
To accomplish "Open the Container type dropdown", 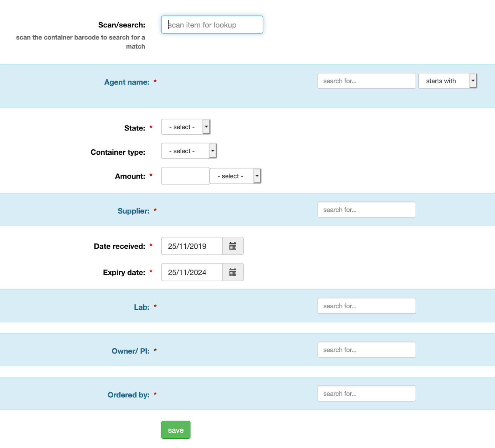I will (x=212, y=150).
